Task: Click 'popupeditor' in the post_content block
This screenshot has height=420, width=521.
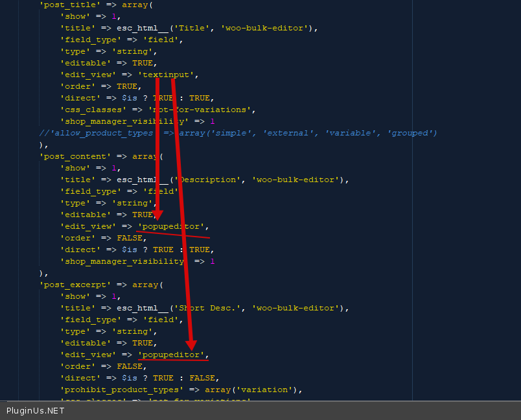Action: [x=172, y=226]
